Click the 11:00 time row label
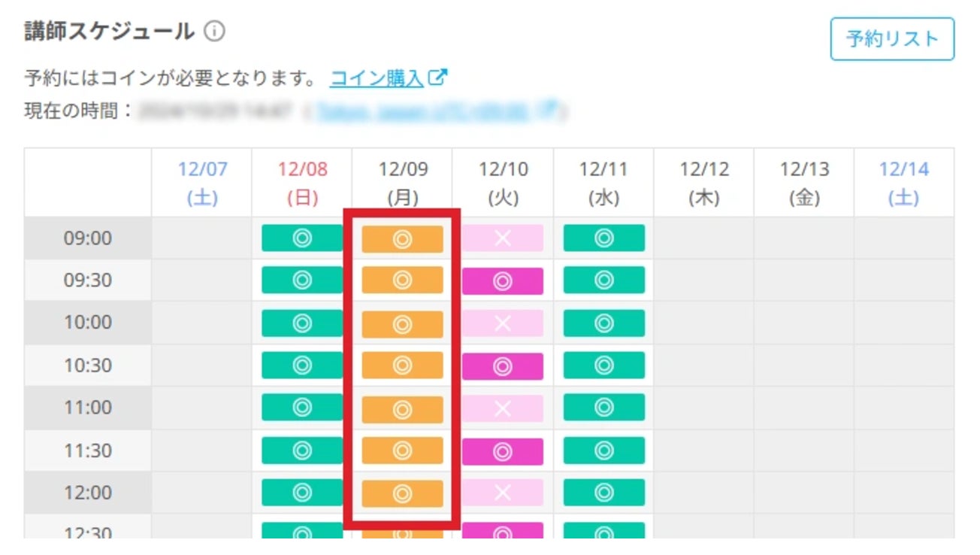 (88, 408)
